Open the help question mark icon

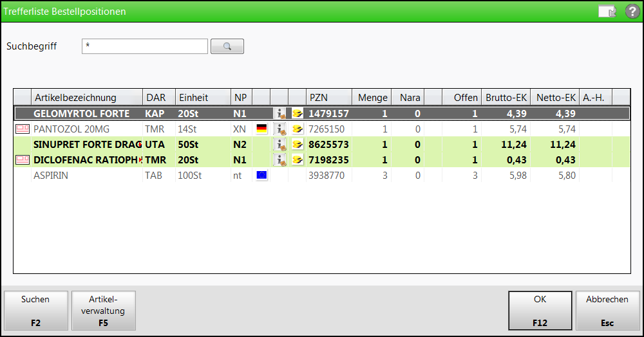[632, 11]
